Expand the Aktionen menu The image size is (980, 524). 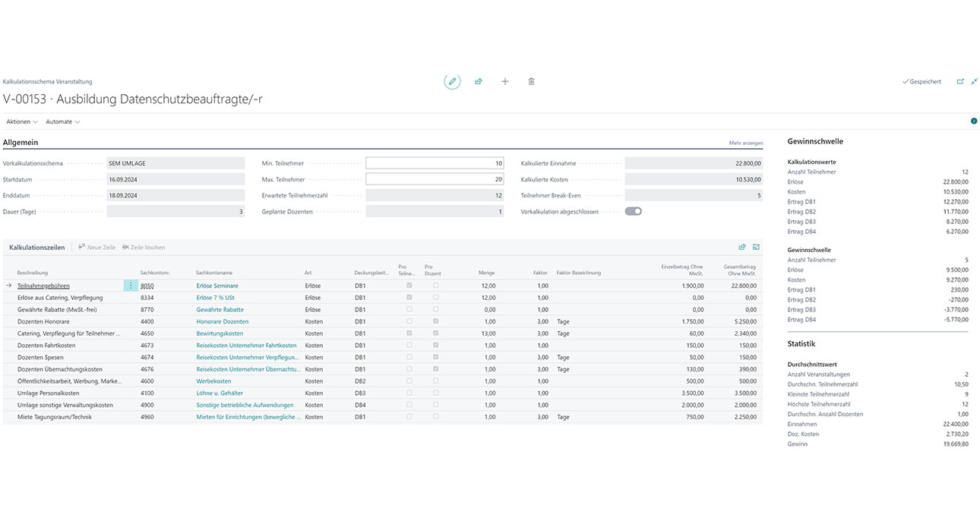[22, 122]
